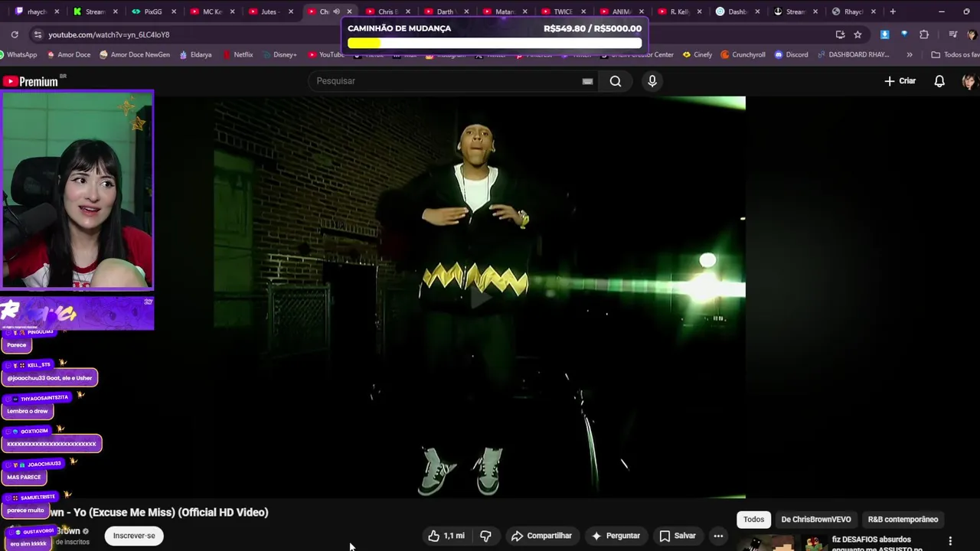The height and width of the screenshot is (551, 980).
Task: Expand hidden bookmarks overflow chevron
Action: (910, 54)
